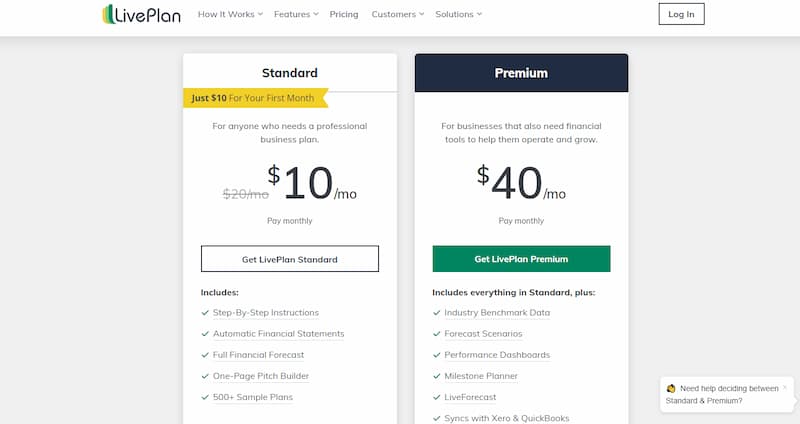The width and height of the screenshot is (800, 424).
Task: Click checkmark next to Step-By-Step Instructions
Action: tap(205, 313)
